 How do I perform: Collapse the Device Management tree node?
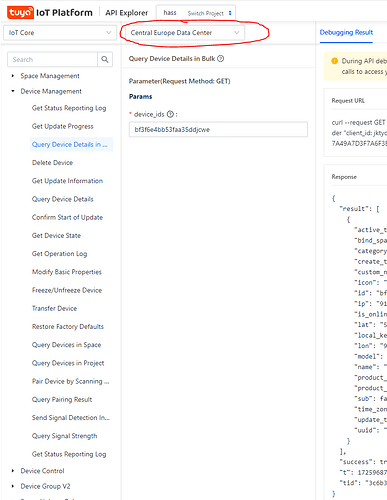(x=13, y=91)
